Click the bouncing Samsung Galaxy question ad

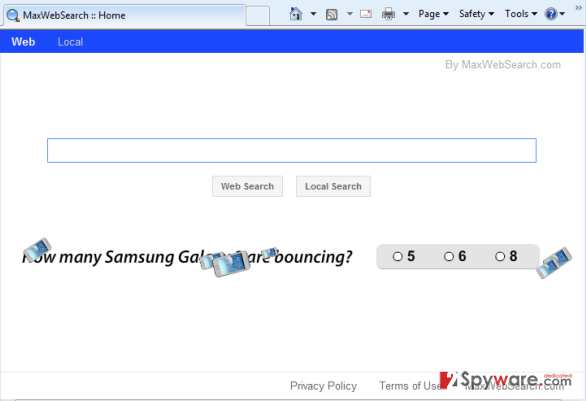click(187, 257)
